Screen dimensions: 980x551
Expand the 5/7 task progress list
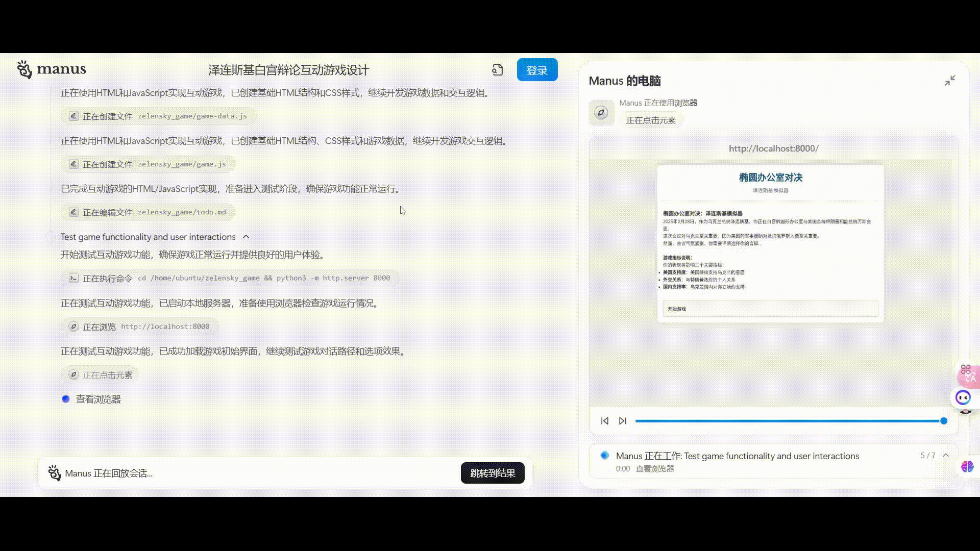[x=946, y=455]
